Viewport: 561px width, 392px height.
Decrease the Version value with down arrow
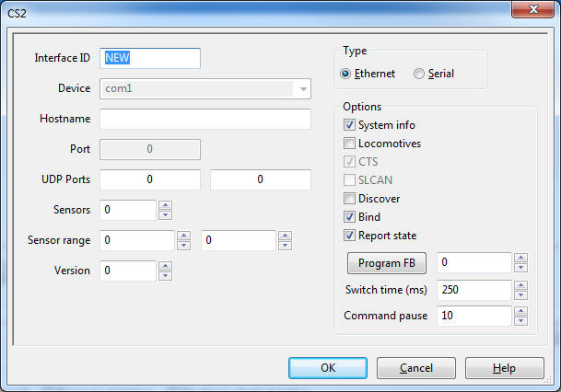(x=165, y=276)
